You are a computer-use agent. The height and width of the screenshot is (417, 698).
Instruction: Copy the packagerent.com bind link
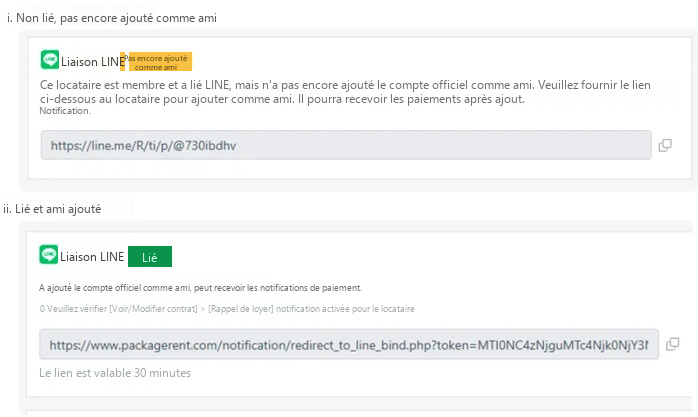click(x=672, y=344)
